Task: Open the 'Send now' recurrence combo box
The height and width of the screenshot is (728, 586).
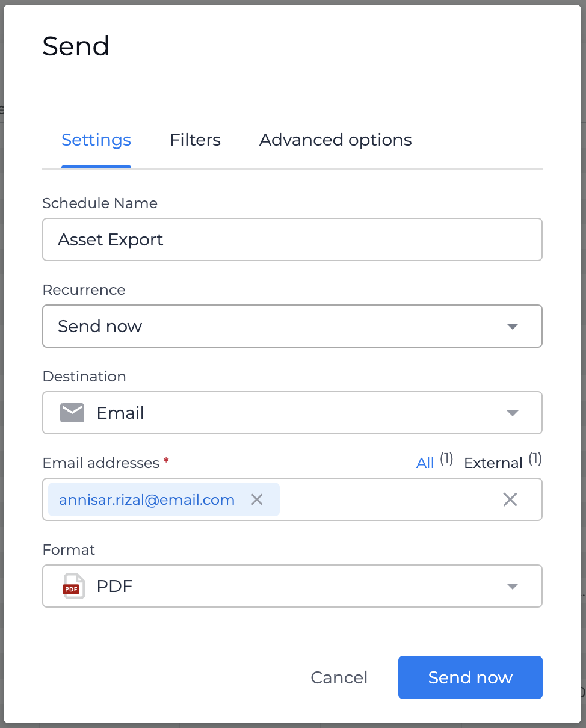Action: point(292,326)
